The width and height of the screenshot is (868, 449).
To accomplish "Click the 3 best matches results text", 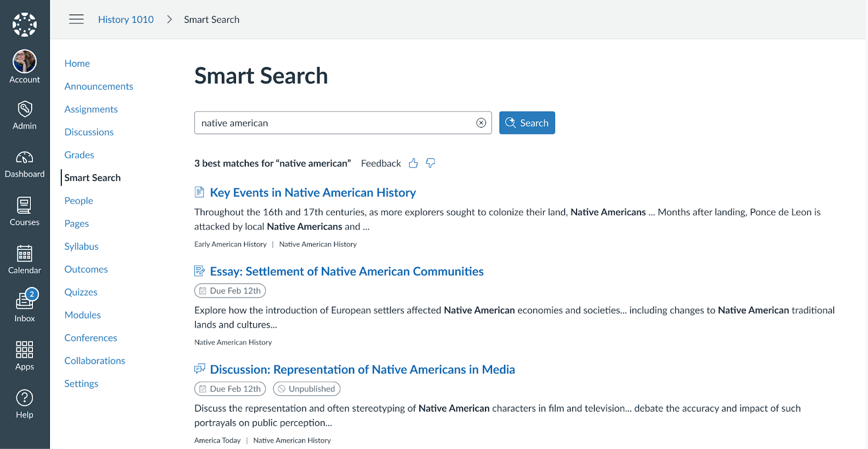I will 273,163.
